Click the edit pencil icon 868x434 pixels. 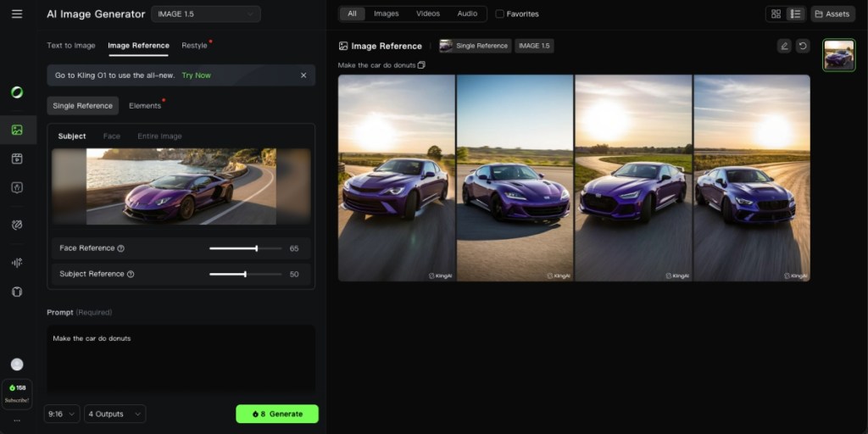click(784, 46)
